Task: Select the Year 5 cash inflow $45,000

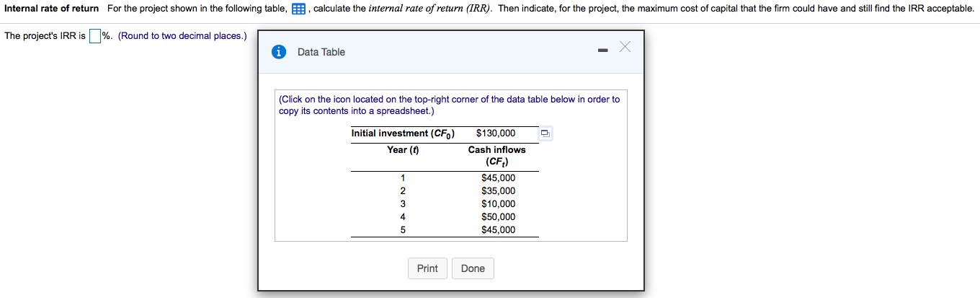Action: coord(499,230)
